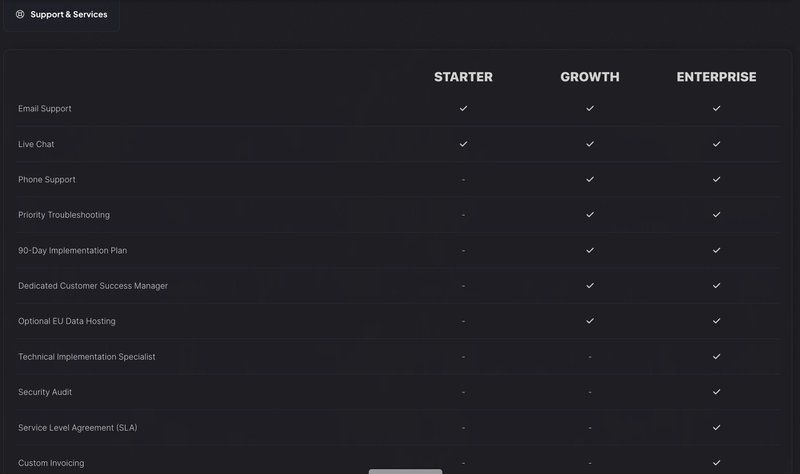Click Growth checkmark for Dedicated Customer Success Manager
This screenshot has height=474, width=800.
[590, 286]
